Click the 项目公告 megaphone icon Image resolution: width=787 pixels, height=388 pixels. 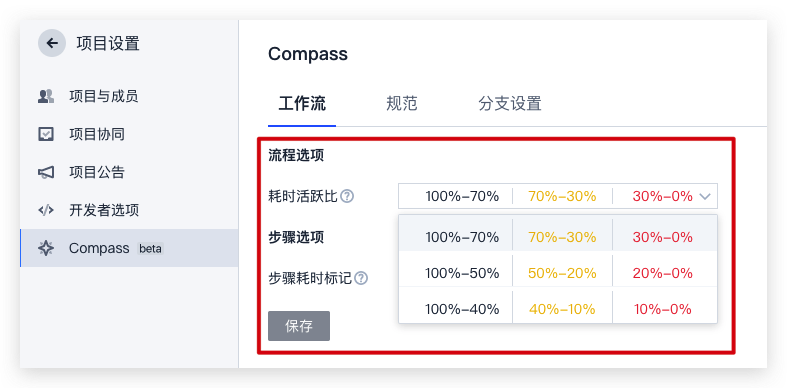[46, 172]
